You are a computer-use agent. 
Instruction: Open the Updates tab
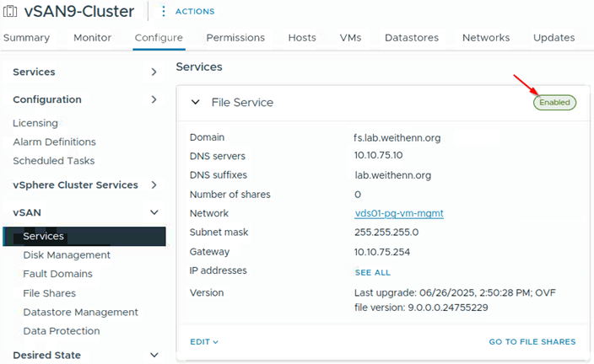(x=553, y=38)
